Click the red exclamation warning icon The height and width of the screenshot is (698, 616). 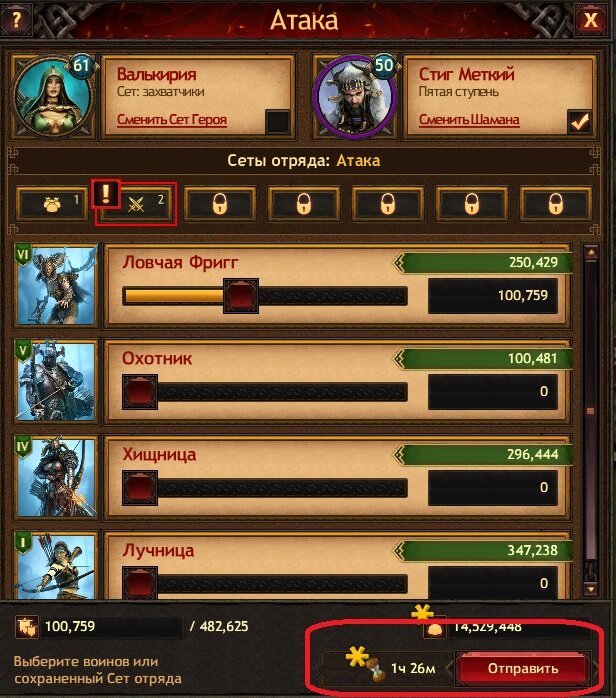tap(105, 194)
